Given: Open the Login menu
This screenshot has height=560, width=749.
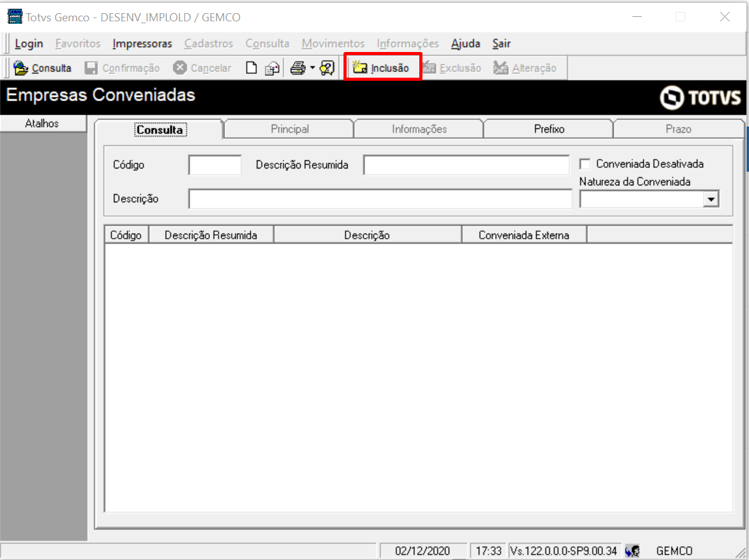Looking at the screenshot, I should (29, 43).
